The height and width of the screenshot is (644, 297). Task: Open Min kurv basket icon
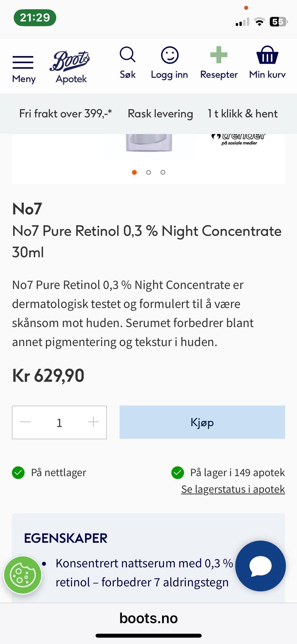(267, 63)
